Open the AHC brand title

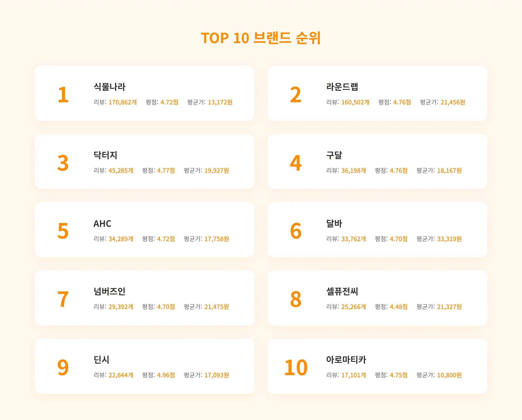click(102, 223)
